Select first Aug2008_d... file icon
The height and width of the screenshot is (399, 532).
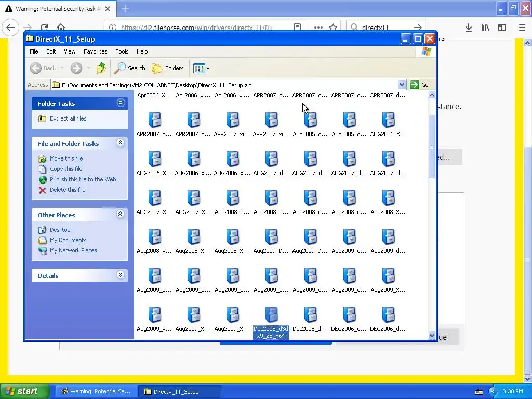pos(232,198)
